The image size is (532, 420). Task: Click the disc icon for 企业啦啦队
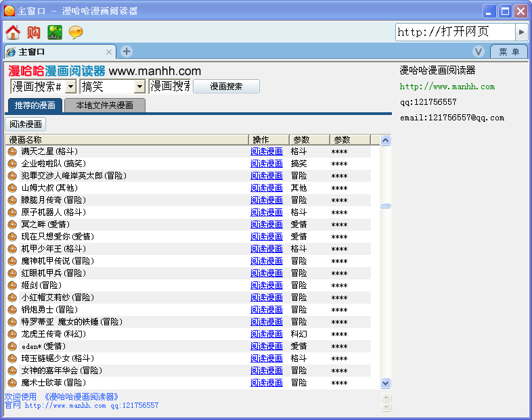pyautogui.click(x=12, y=164)
